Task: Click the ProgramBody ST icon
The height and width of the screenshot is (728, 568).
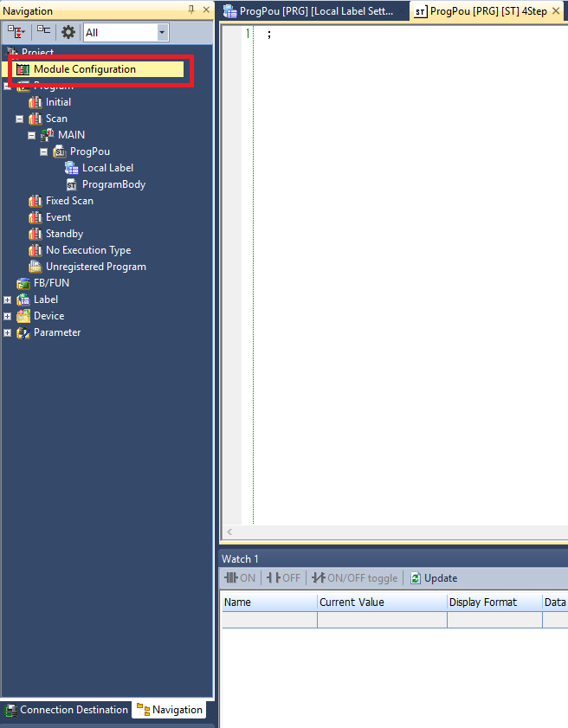Action: (72, 184)
